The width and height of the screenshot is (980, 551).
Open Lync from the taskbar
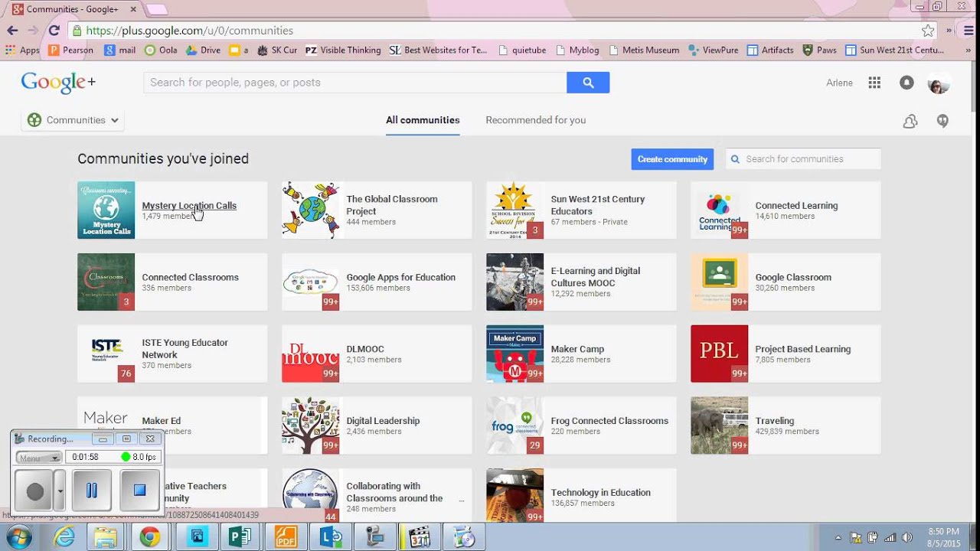tap(331, 537)
